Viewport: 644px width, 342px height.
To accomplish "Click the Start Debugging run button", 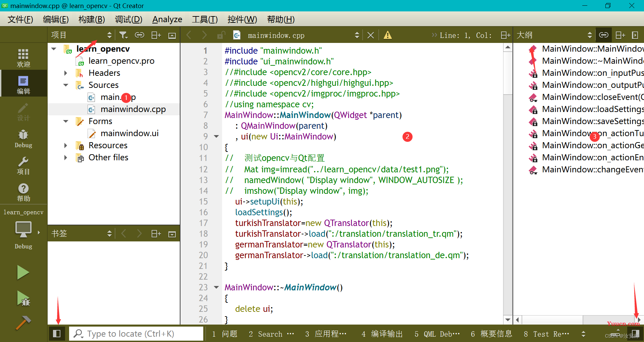I will (23, 298).
